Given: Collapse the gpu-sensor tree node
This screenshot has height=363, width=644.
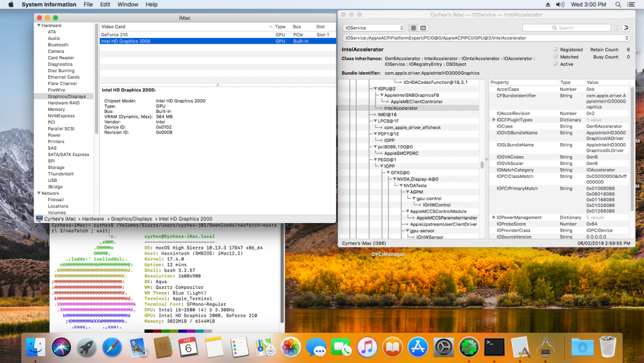Looking at the screenshot, I should coord(408,231).
